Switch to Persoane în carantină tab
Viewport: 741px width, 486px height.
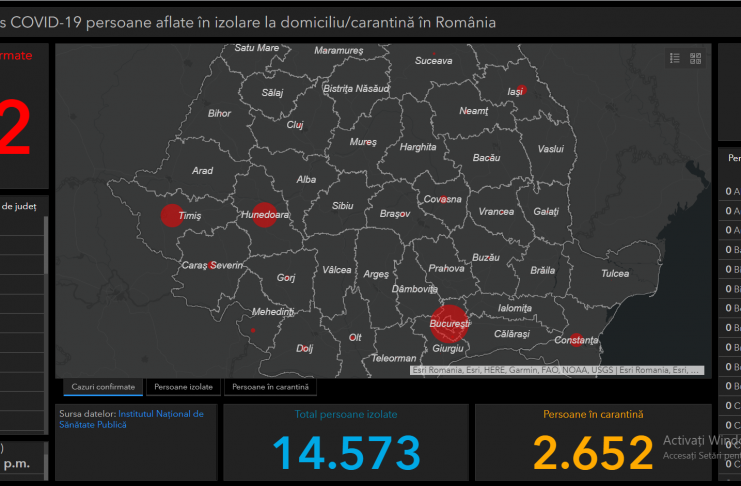click(269, 386)
